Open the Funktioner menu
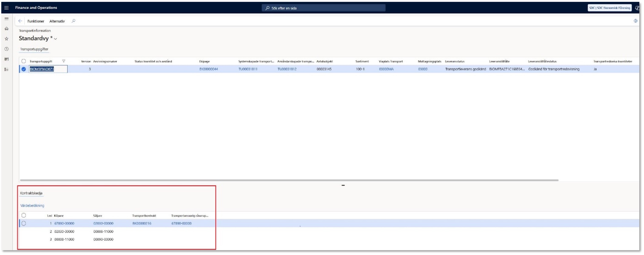The width and height of the screenshot is (644, 255). pos(36,21)
